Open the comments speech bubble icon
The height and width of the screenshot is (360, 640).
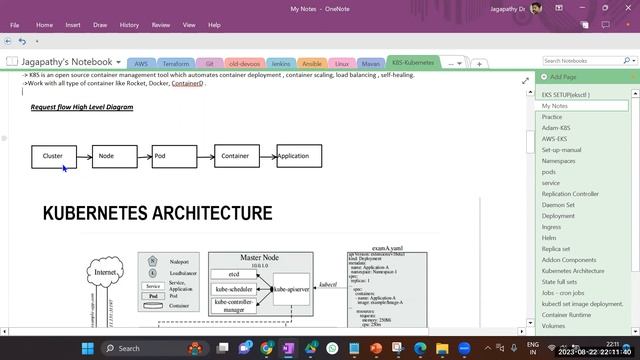605,25
